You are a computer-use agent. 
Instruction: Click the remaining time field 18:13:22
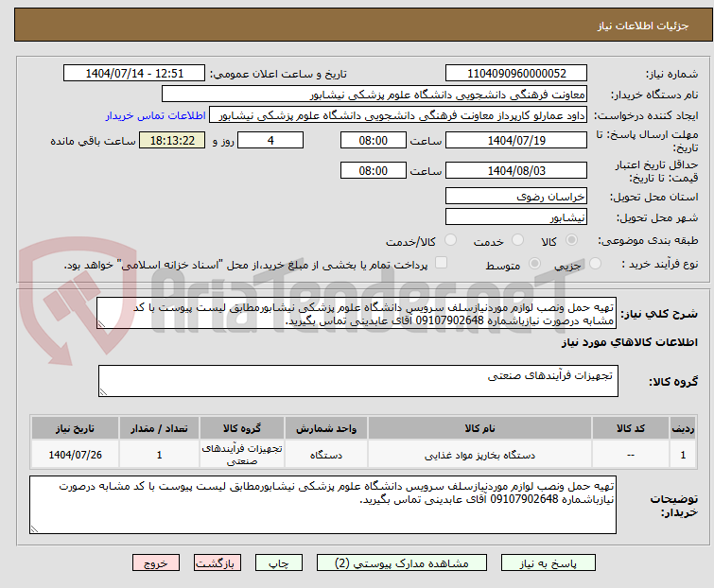(172, 140)
